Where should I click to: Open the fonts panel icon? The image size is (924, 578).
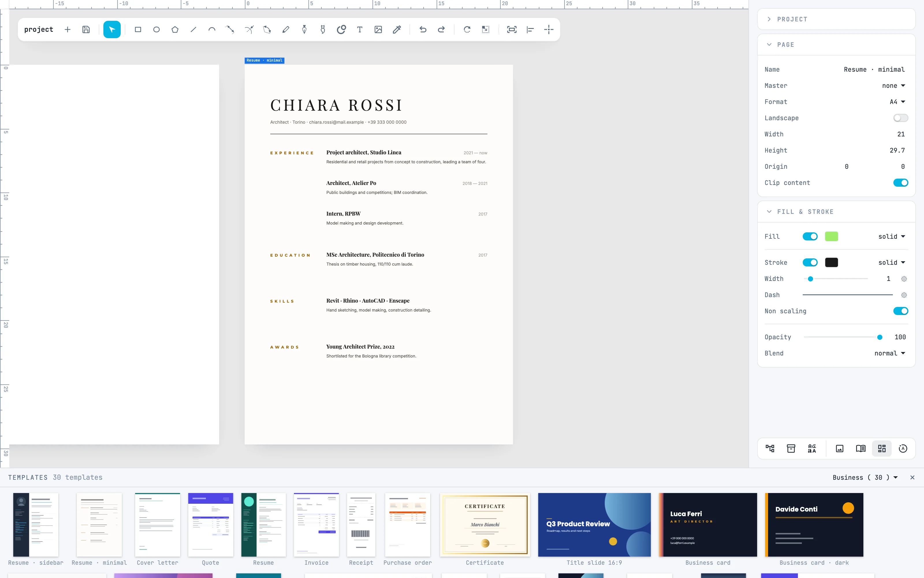[812, 449]
